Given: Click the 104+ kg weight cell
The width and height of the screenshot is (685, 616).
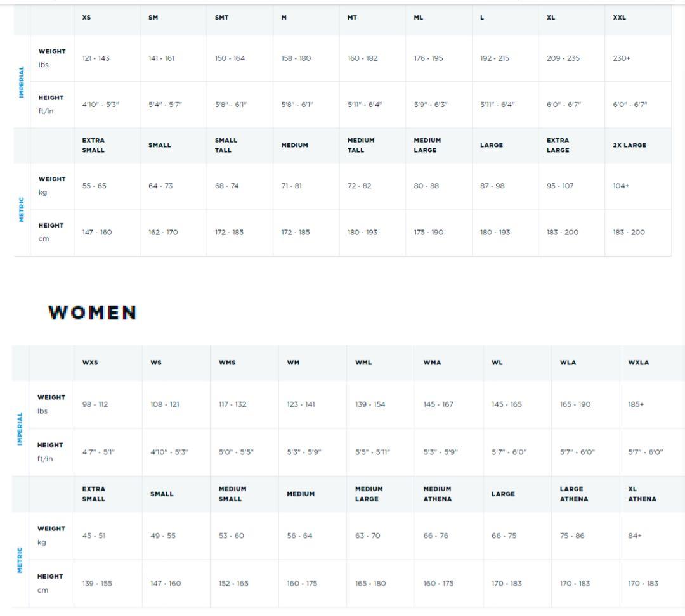Looking at the screenshot, I should coord(621,186).
